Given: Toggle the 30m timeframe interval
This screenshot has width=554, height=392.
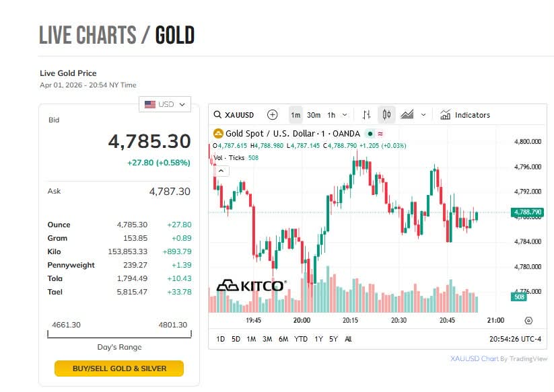Looking at the screenshot, I should [314, 115].
